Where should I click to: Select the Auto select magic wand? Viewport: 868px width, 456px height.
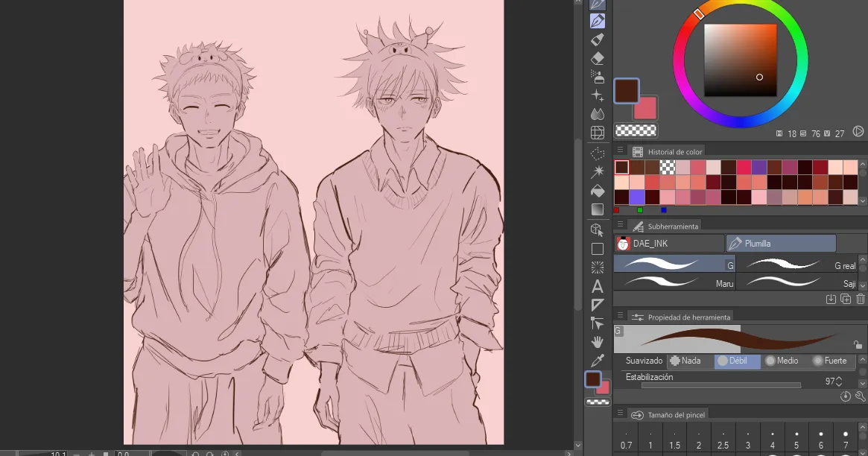pyautogui.click(x=598, y=172)
